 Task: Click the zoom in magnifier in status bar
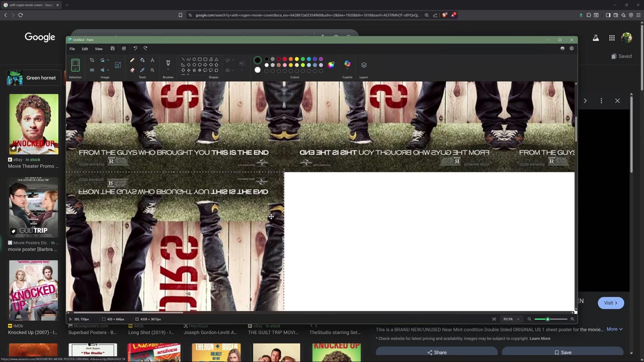pos(572,319)
